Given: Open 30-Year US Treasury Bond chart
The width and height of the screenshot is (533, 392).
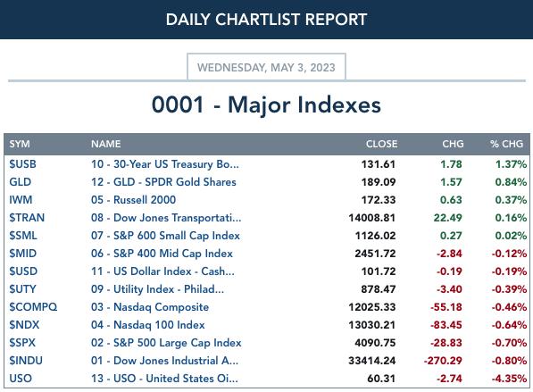Looking at the screenshot, I should coord(165,164).
